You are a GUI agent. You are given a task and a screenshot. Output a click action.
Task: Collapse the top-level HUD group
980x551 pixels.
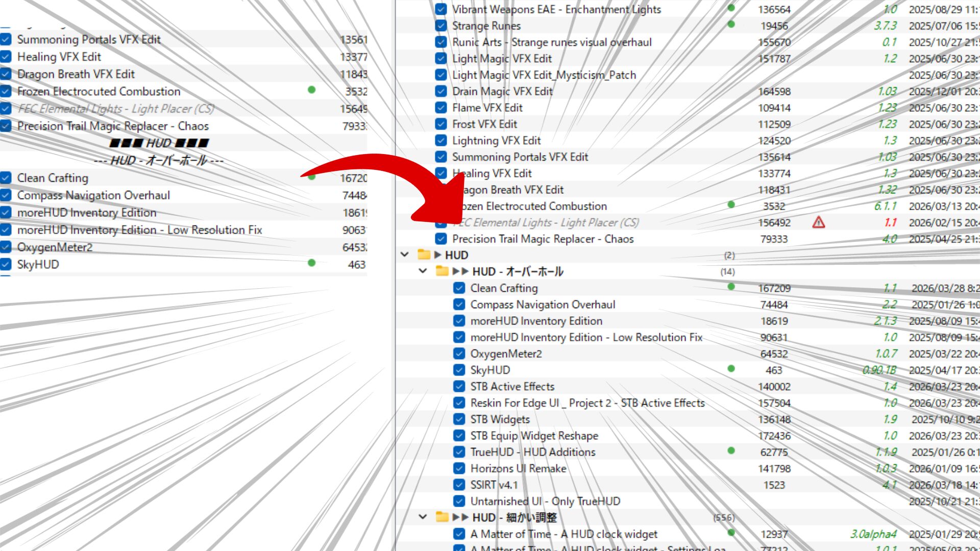point(405,255)
